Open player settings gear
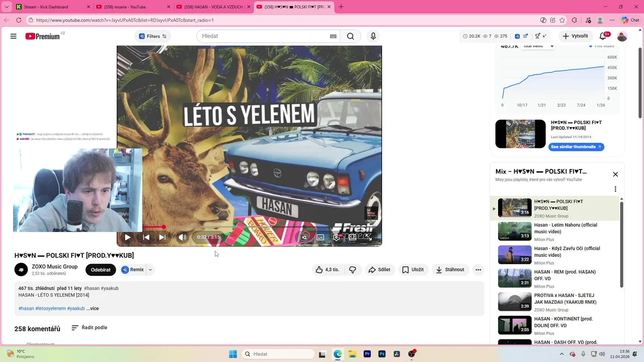The height and width of the screenshot is (362, 644). pos(337,237)
